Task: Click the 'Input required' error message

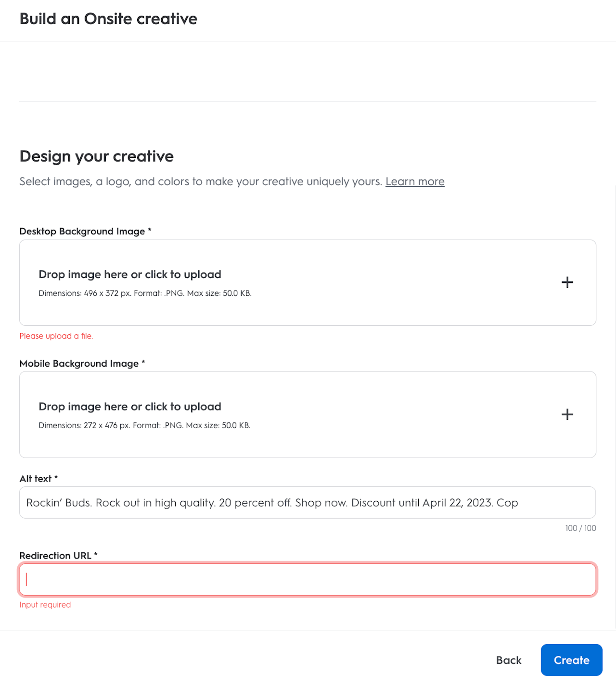Action: tap(45, 605)
